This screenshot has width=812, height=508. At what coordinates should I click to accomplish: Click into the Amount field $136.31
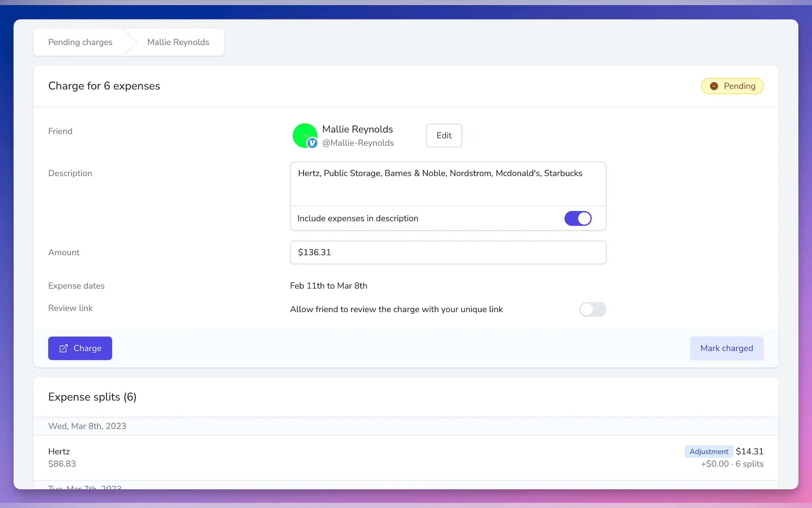(448, 252)
